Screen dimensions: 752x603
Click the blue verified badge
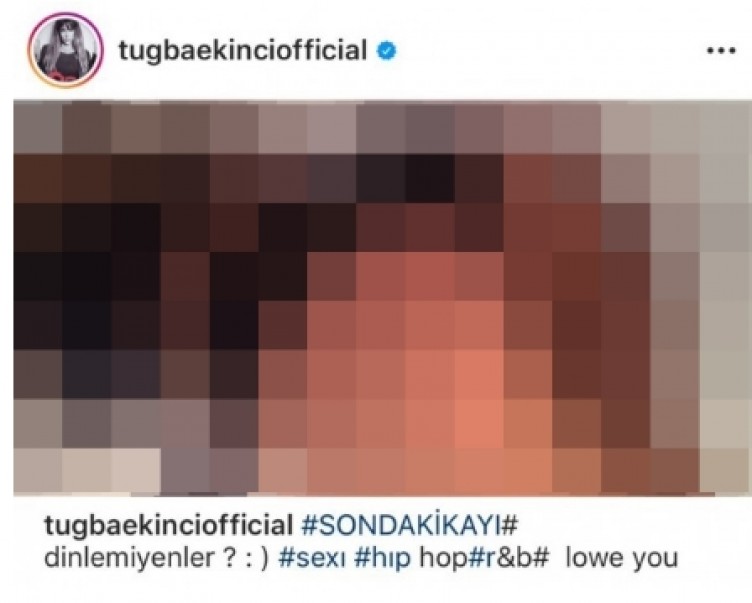(x=387, y=50)
